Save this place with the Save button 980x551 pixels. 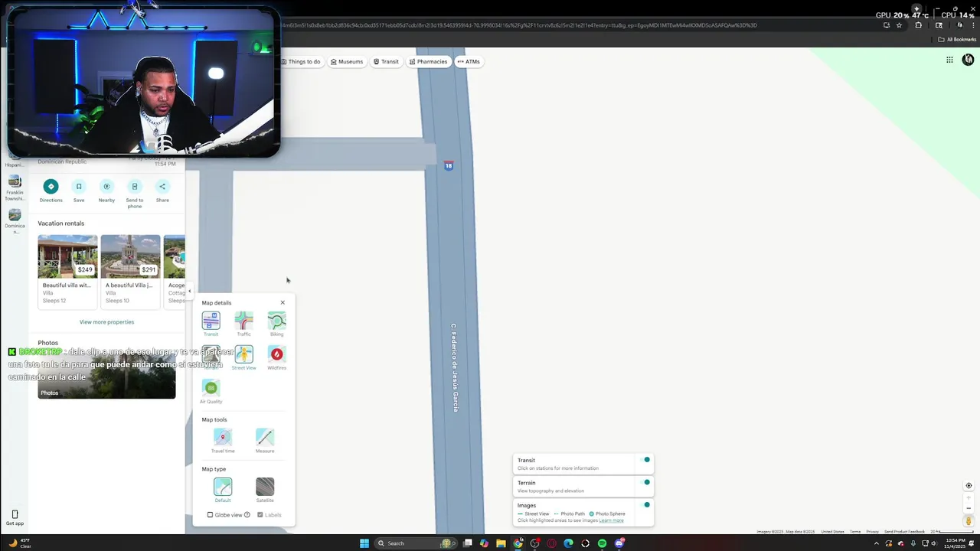79,191
